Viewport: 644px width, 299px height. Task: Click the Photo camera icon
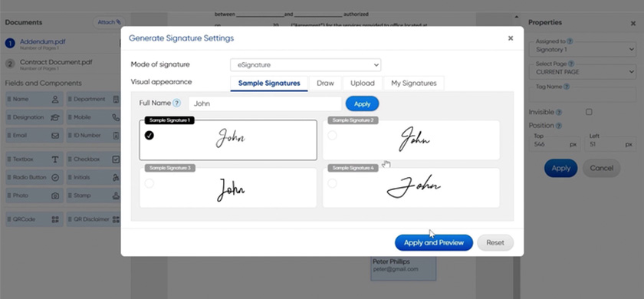[55, 196]
